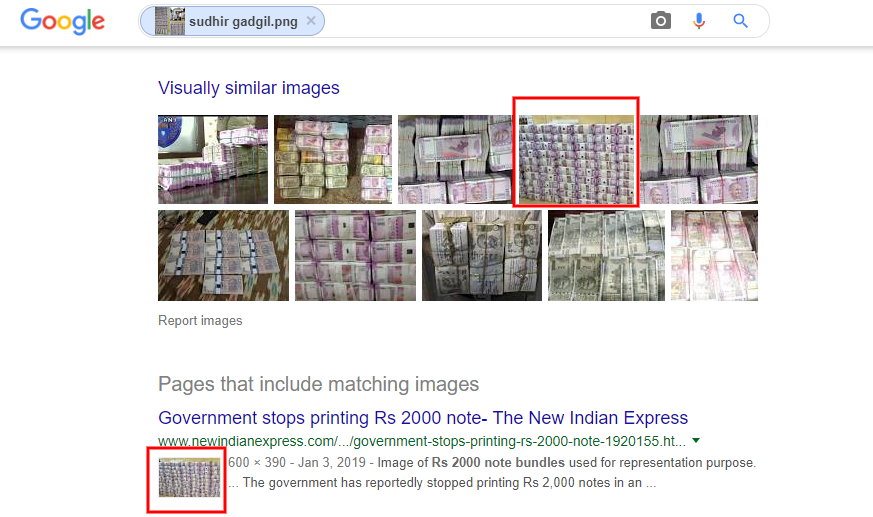Click the Google logo
The image size is (873, 517).
coord(62,22)
